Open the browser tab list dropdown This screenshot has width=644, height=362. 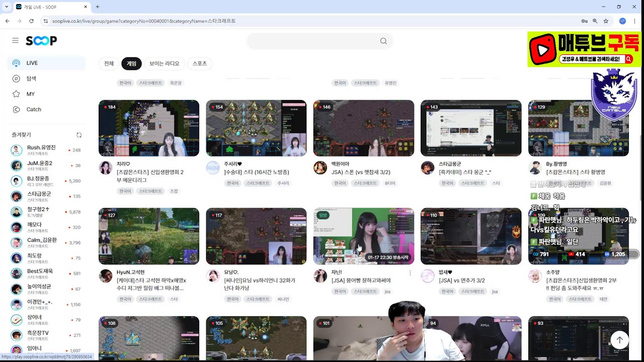(x=6, y=7)
